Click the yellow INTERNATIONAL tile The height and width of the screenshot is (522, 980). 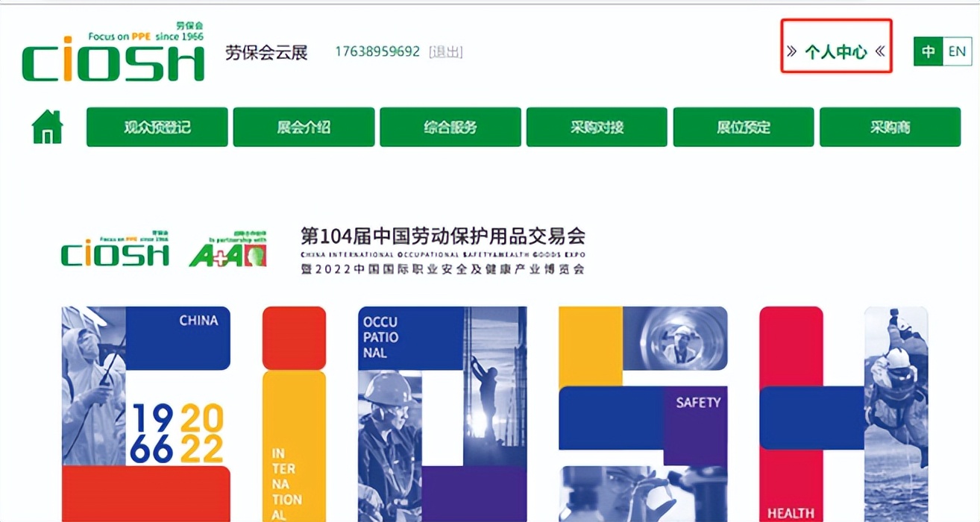coord(294,447)
